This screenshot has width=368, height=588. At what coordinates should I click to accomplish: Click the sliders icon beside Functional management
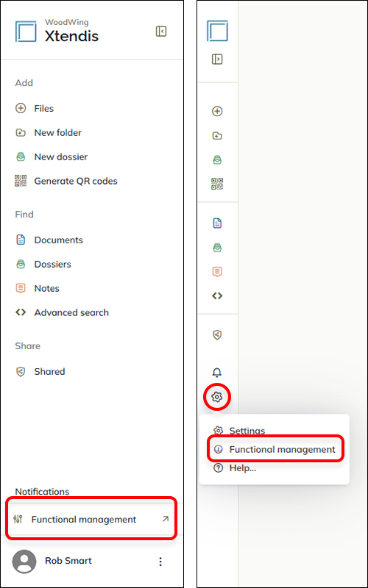point(18,520)
